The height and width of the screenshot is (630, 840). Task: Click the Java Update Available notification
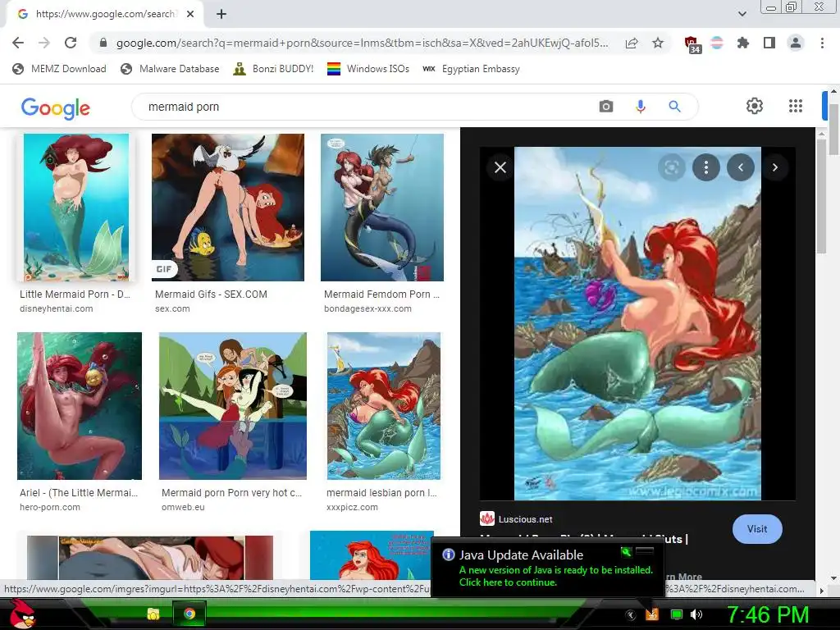click(x=547, y=568)
